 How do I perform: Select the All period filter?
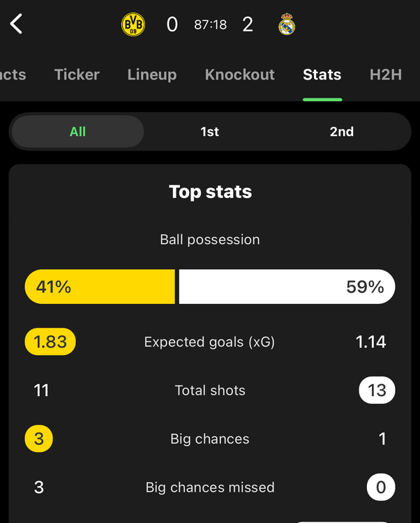78,132
